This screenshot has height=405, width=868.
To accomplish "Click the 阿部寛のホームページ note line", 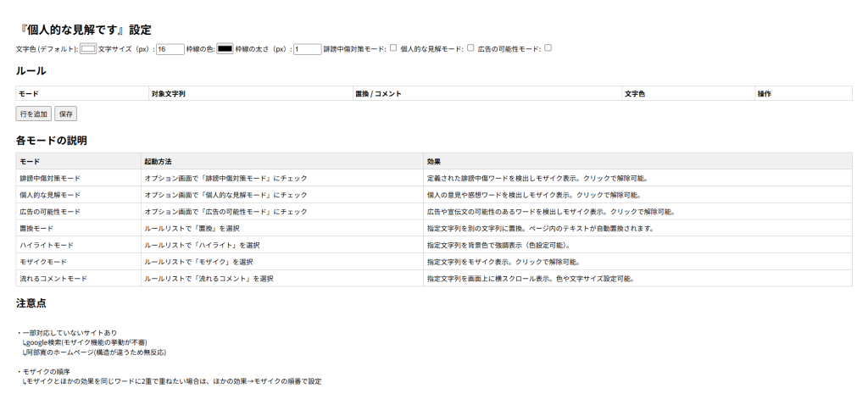I will pos(93,352).
